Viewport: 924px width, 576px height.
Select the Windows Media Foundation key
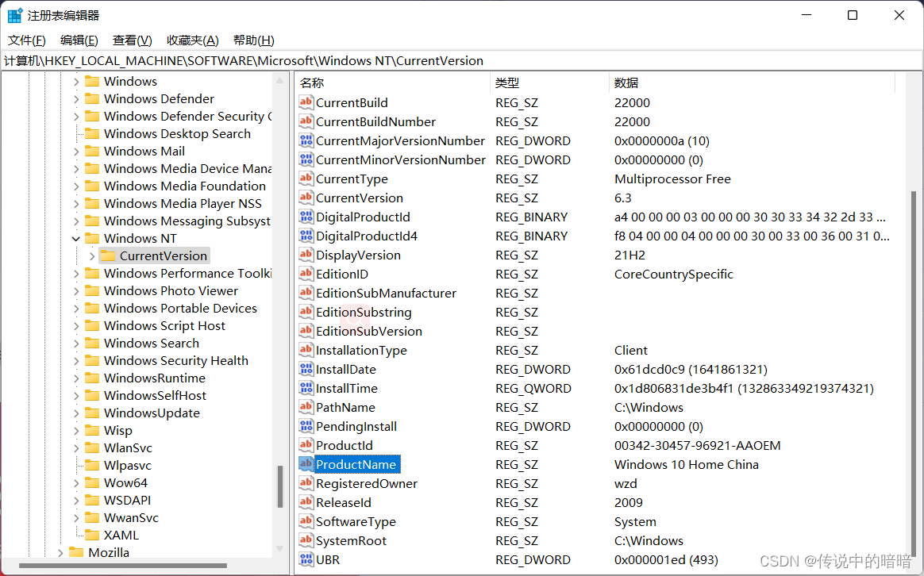click(184, 186)
